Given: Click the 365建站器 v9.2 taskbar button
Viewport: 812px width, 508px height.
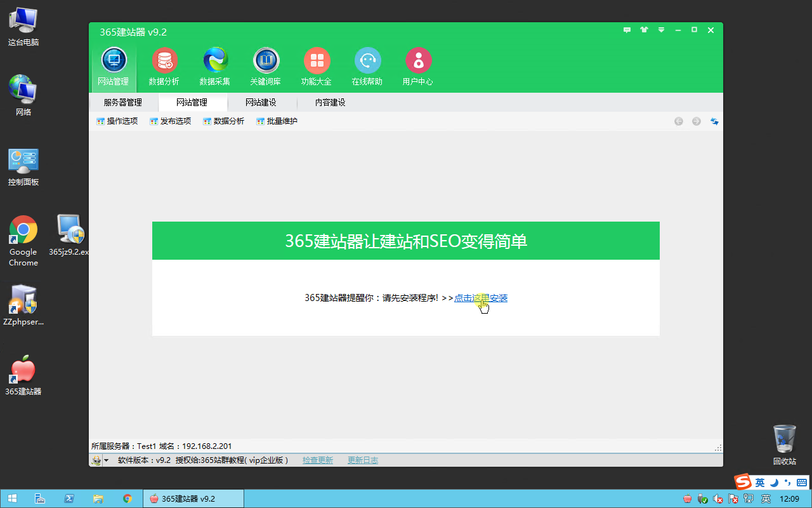Looking at the screenshot, I should (x=193, y=498).
